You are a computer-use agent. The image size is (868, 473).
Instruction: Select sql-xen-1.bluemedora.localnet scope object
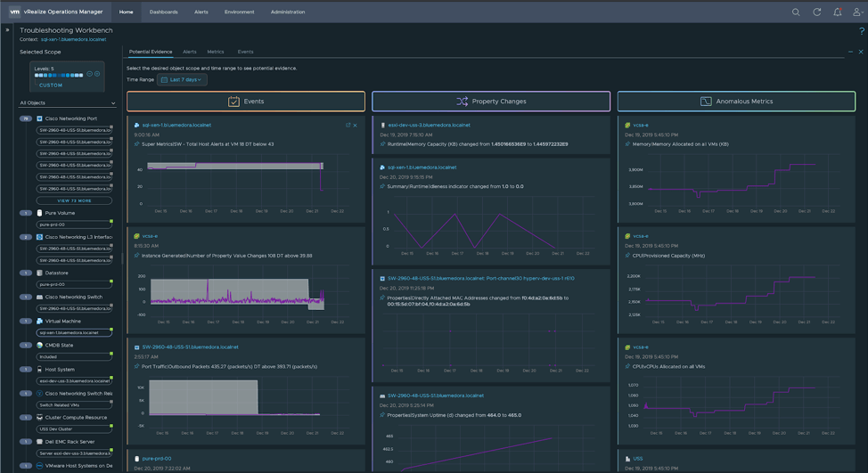point(74,332)
